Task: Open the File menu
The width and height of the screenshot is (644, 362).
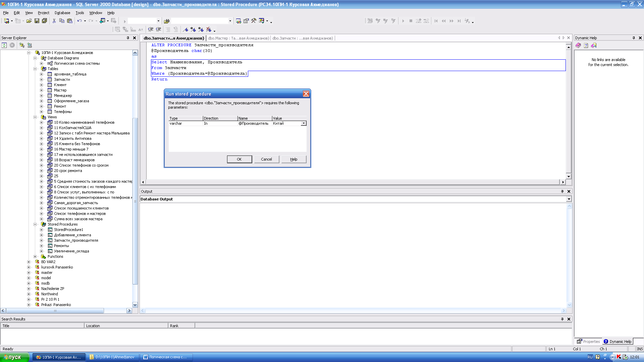Action: tap(6, 13)
